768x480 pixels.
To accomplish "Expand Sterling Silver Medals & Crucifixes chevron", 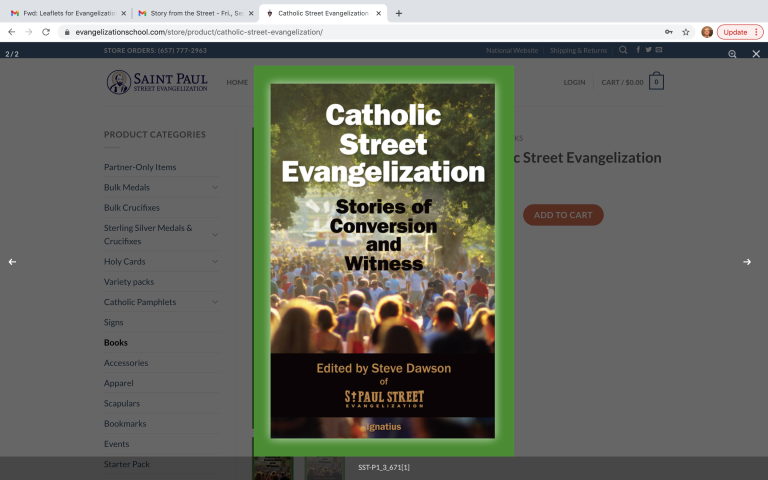I will click(x=215, y=235).
